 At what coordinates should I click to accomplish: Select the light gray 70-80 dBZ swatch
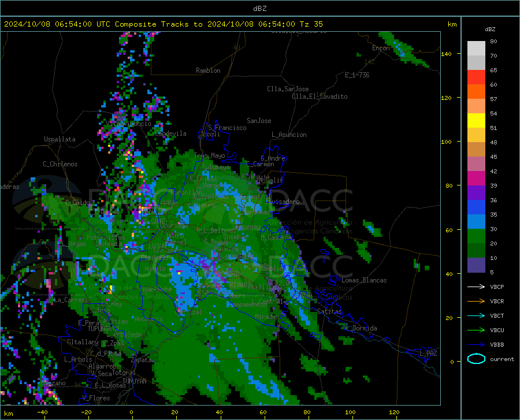tap(476, 49)
